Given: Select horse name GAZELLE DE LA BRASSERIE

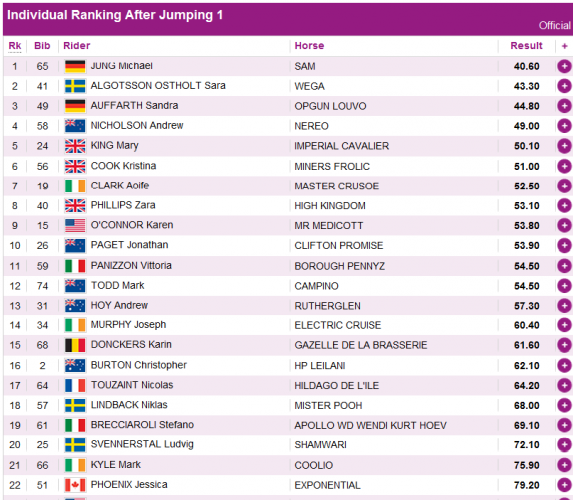Looking at the screenshot, I should tap(361, 345).
